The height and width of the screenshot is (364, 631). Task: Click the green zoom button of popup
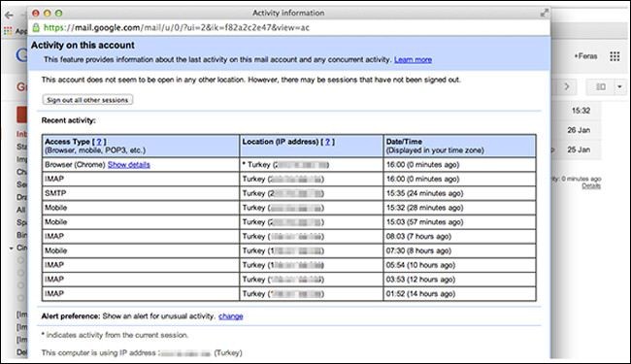click(x=59, y=13)
